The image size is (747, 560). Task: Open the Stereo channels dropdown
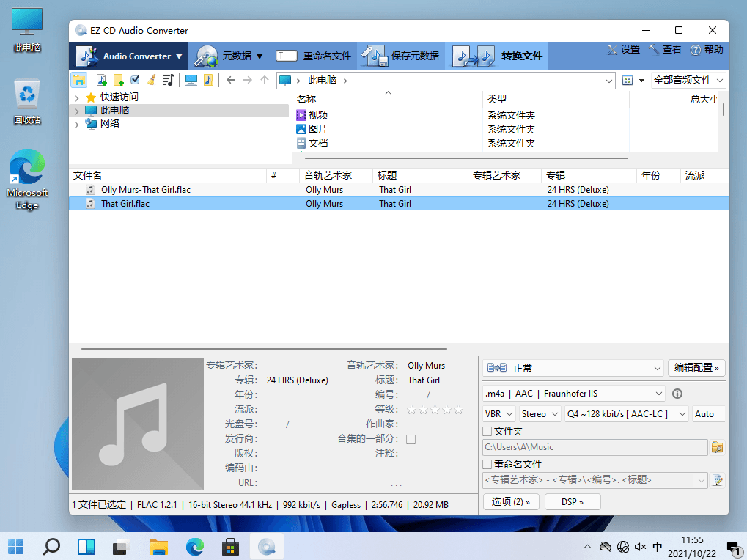tap(540, 414)
